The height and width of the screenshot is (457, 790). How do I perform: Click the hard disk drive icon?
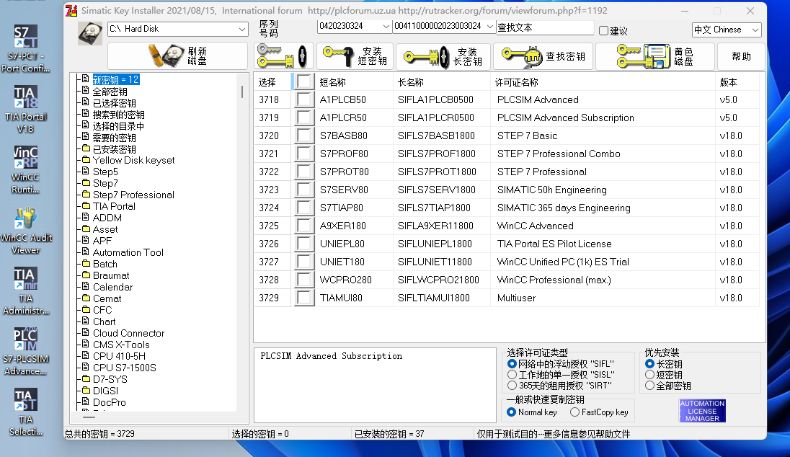point(91,33)
